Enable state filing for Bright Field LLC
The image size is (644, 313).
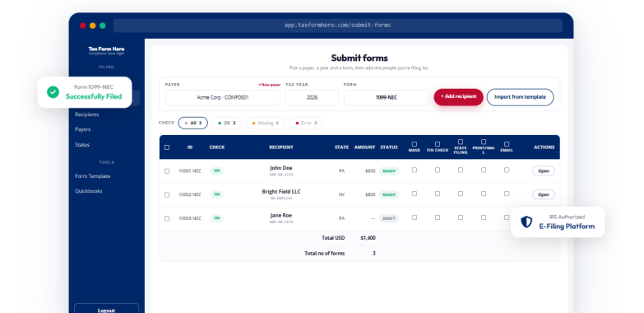click(x=461, y=194)
